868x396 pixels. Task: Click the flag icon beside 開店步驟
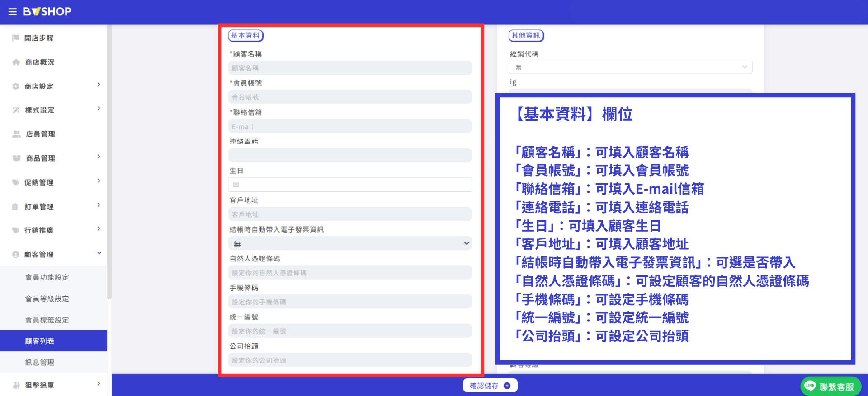click(x=16, y=38)
